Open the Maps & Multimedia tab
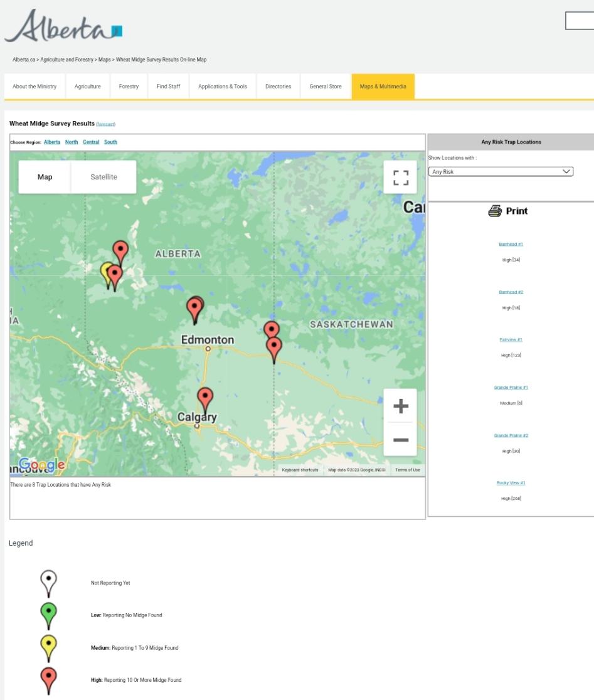Viewport: 594px width, 700px height. 383,87
